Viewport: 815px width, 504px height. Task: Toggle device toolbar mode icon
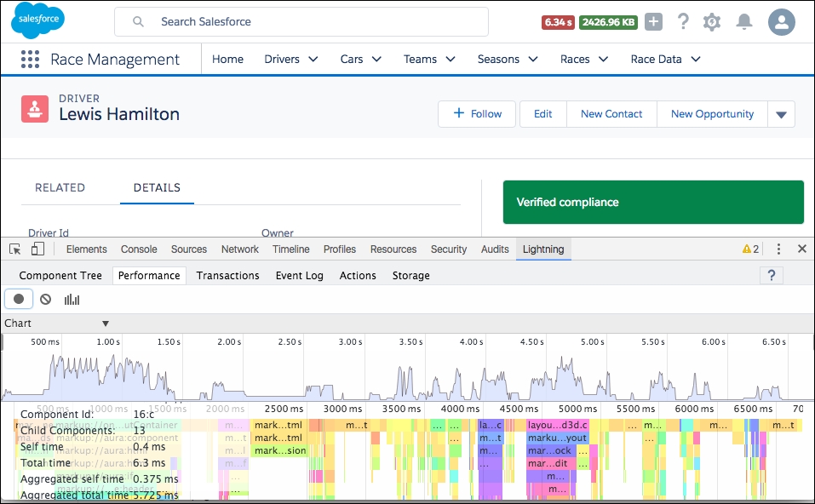pyautogui.click(x=37, y=249)
